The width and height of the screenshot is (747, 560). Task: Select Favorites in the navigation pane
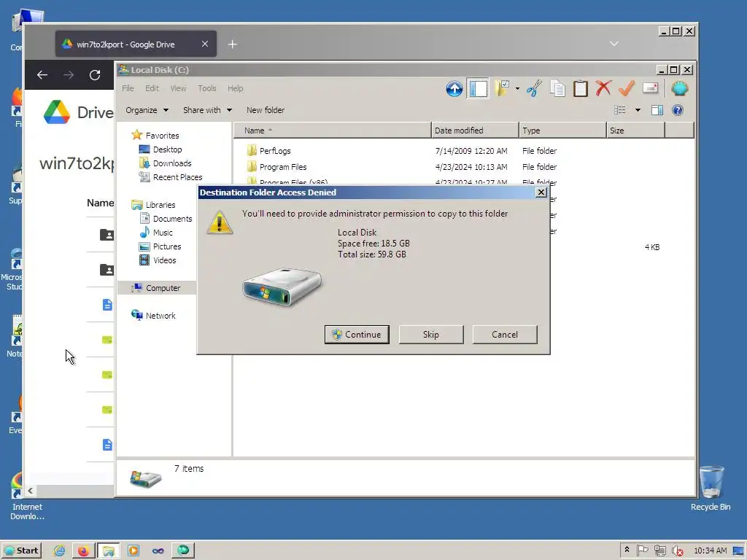tap(155, 135)
